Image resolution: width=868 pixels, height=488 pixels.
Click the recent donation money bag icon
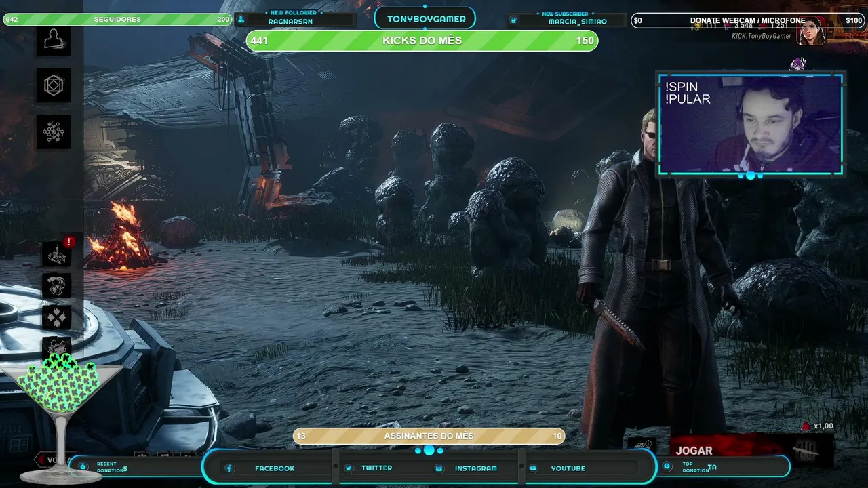coord(83,466)
